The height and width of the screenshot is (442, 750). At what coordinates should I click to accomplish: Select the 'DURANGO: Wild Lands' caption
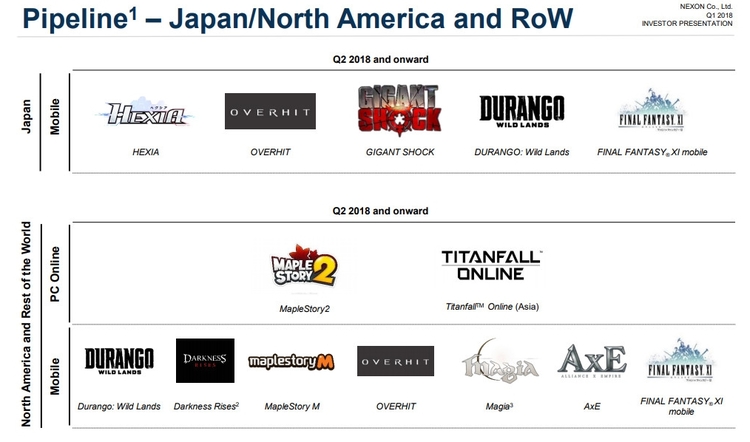point(522,152)
